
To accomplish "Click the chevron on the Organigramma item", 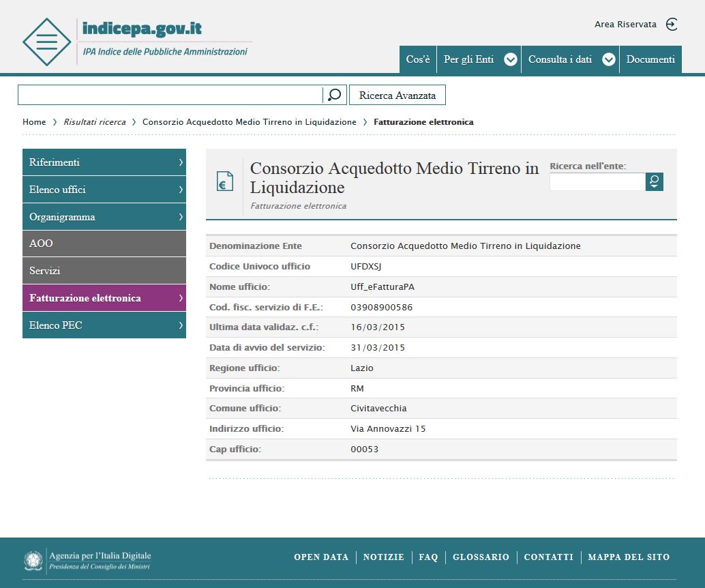I will [181, 217].
